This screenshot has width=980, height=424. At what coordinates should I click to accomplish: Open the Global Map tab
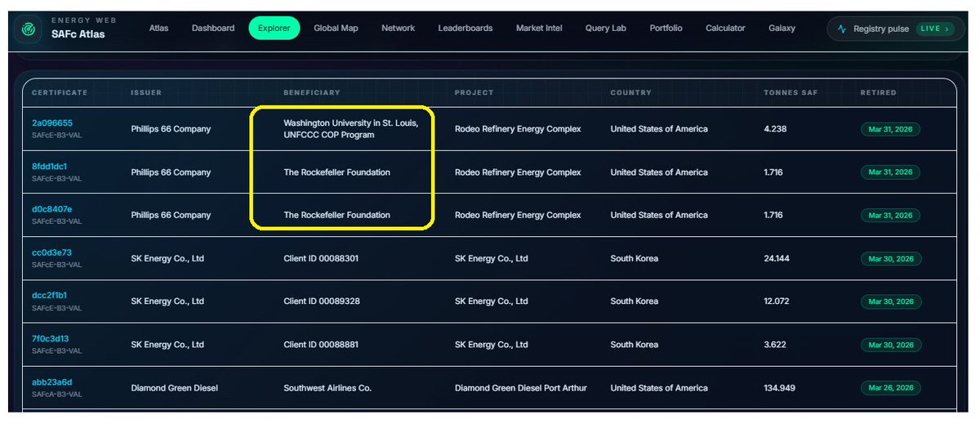tap(336, 29)
